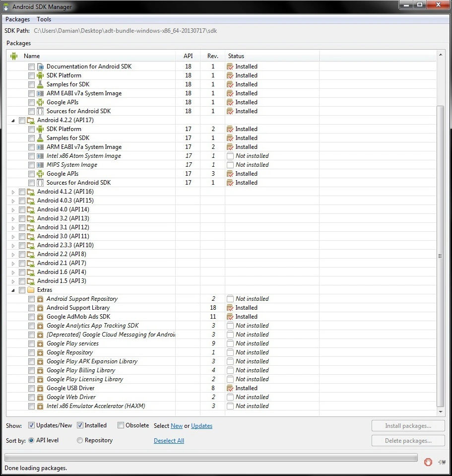This screenshot has width=452, height=476.
Task: Check the Intel x86 Atom System Image checkbox
Action: pyautogui.click(x=32, y=155)
